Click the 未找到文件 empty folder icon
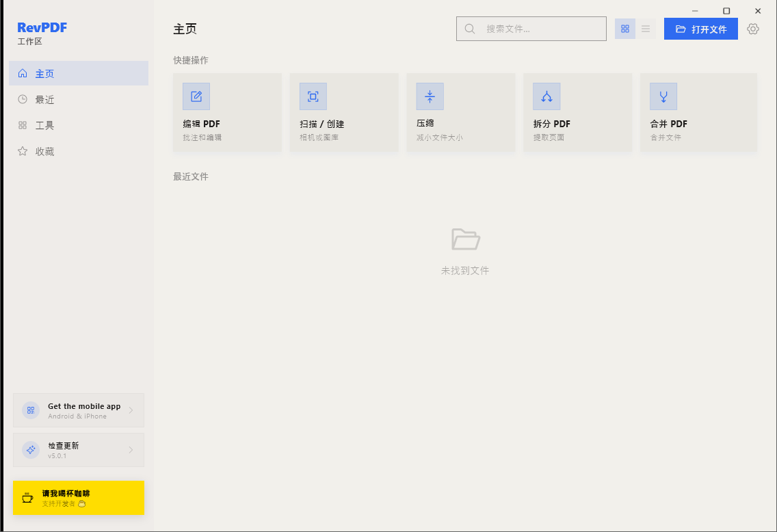The height and width of the screenshot is (532, 777). coord(465,239)
